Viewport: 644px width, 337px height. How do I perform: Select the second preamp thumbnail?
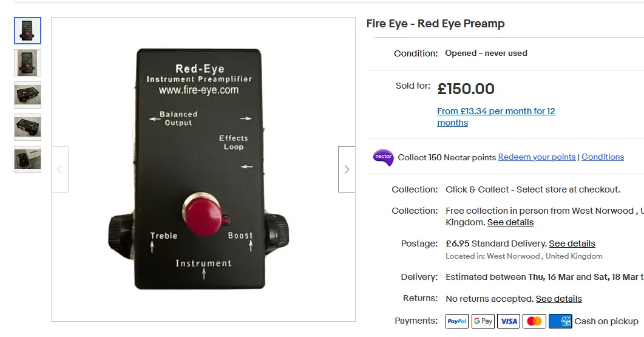click(x=28, y=63)
